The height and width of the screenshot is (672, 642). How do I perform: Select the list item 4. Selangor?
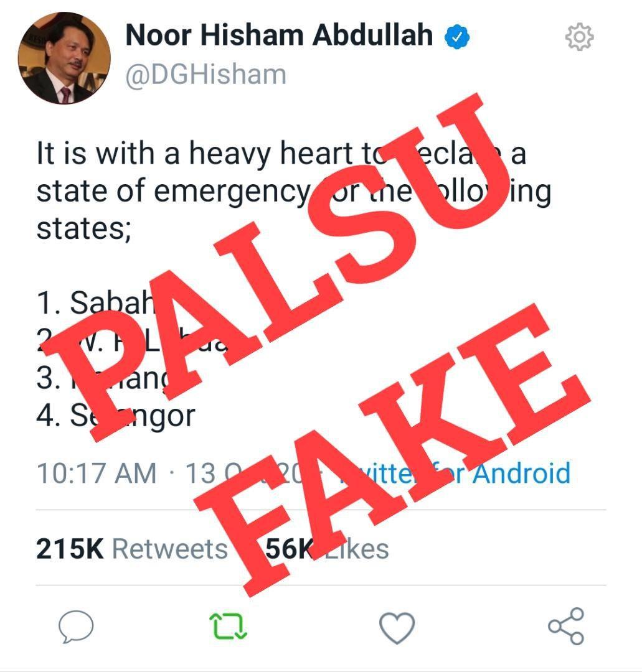(116, 416)
